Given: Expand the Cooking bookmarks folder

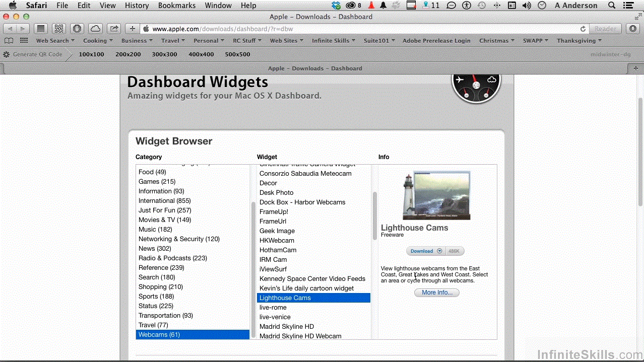Looking at the screenshot, I should (98, 41).
